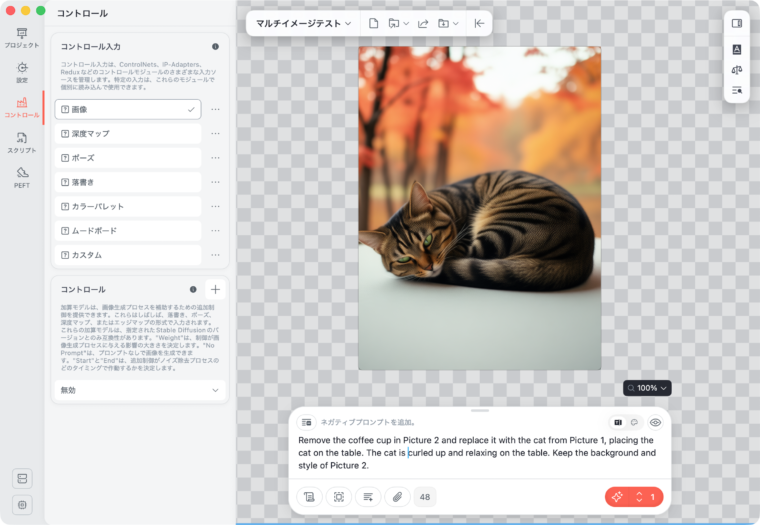Open the プロジェクト sidebar section
The width and height of the screenshot is (760, 525).
tap(21, 38)
